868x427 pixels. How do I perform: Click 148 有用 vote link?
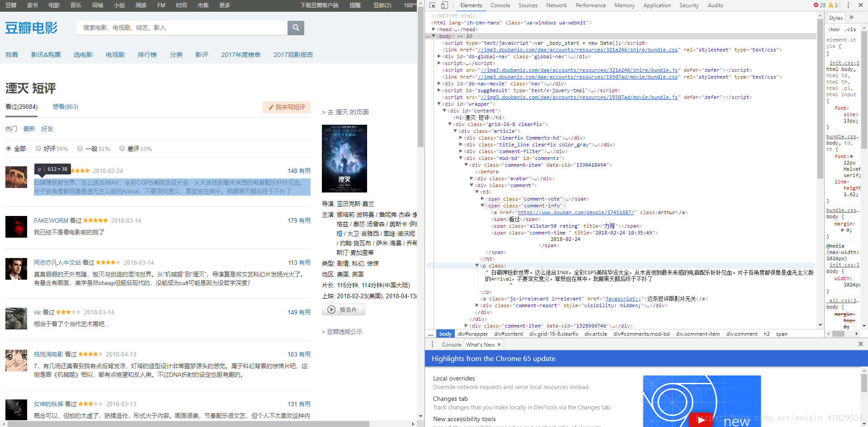click(x=299, y=171)
